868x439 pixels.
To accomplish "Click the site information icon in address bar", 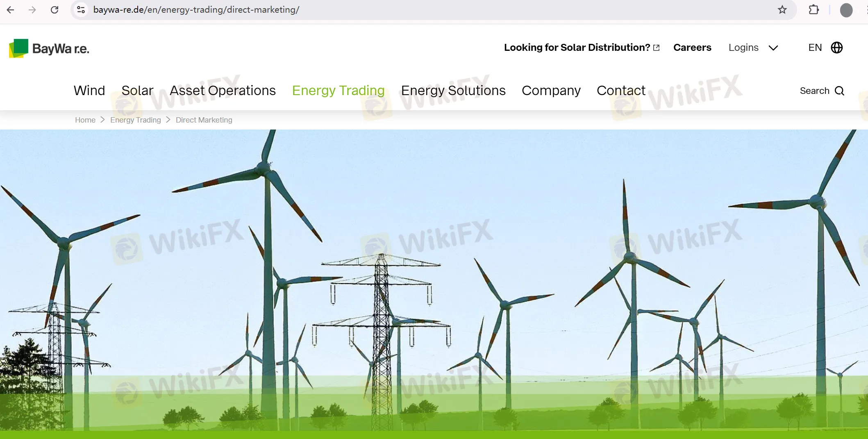I will pyautogui.click(x=81, y=10).
